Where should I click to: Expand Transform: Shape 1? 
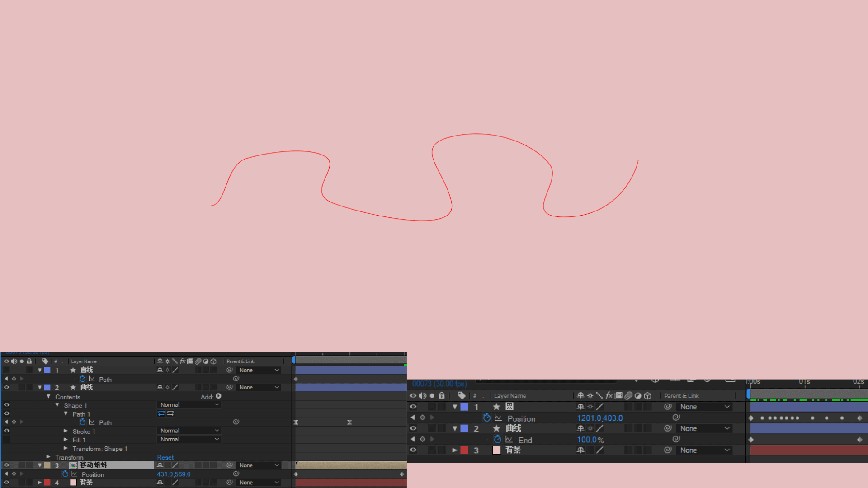[66, 448]
